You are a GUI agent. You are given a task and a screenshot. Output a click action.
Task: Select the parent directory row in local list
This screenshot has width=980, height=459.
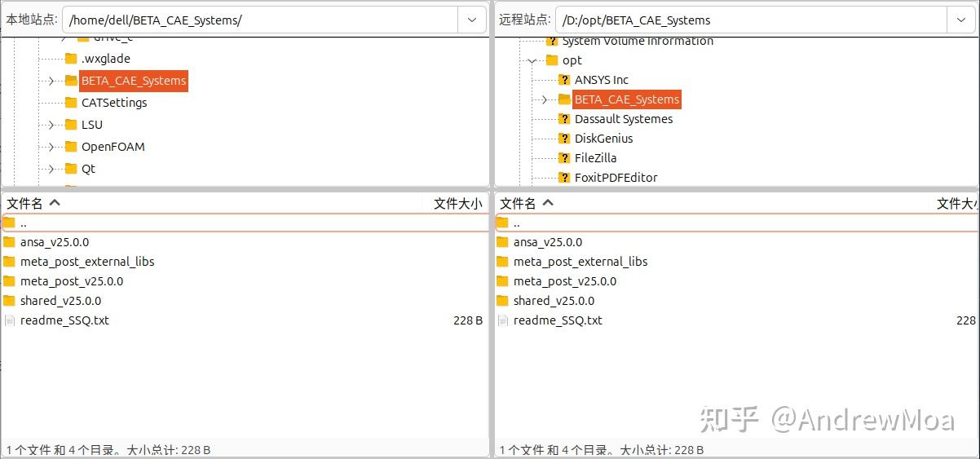point(245,223)
